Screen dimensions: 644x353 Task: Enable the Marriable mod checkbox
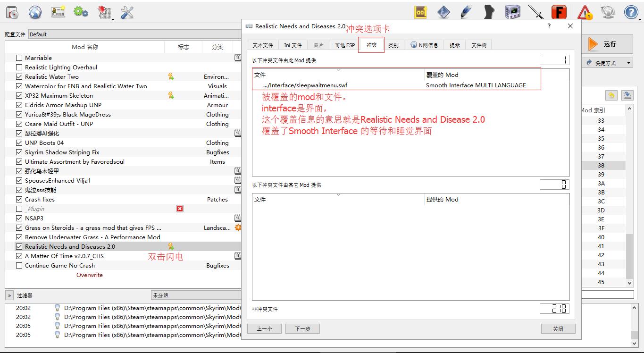[x=19, y=58]
